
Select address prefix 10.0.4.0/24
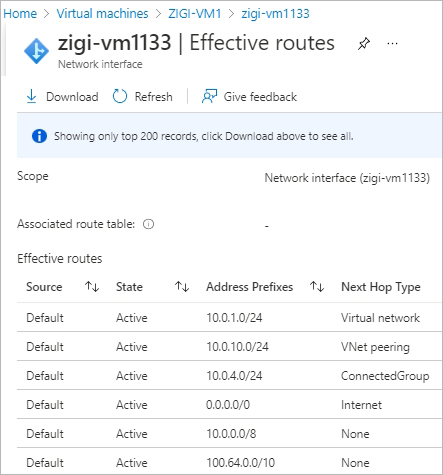[234, 376]
